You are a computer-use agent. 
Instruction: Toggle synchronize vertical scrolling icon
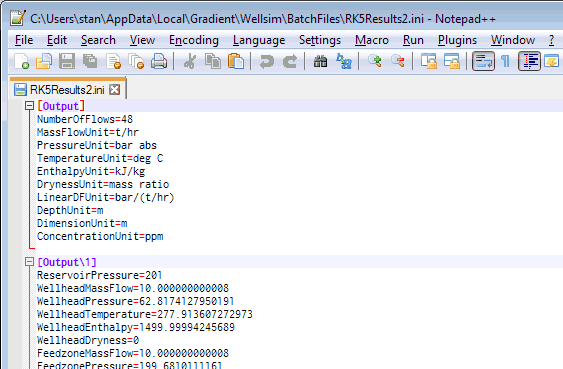point(429,61)
